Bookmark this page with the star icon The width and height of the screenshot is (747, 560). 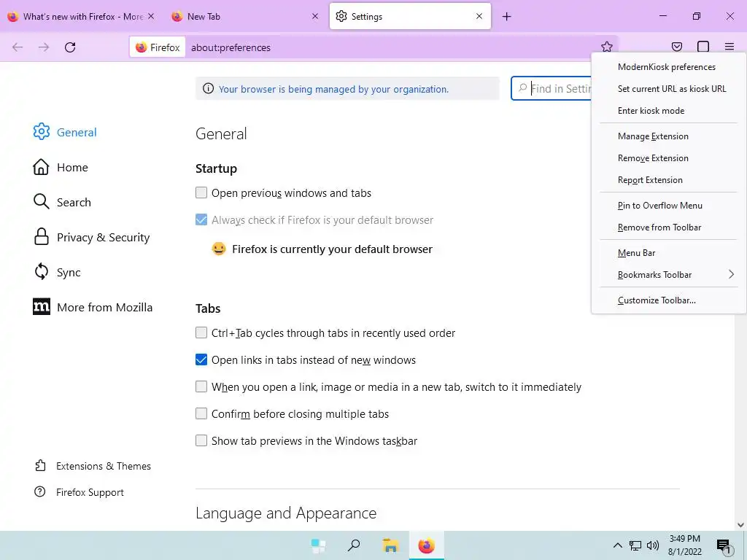(x=606, y=47)
